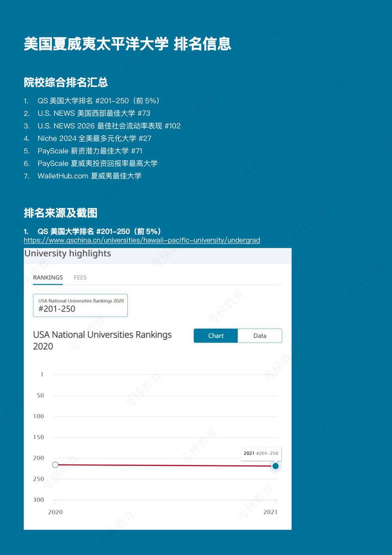
Task: Click the 2021 #201-250 tooltip
Action: (x=261, y=453)
